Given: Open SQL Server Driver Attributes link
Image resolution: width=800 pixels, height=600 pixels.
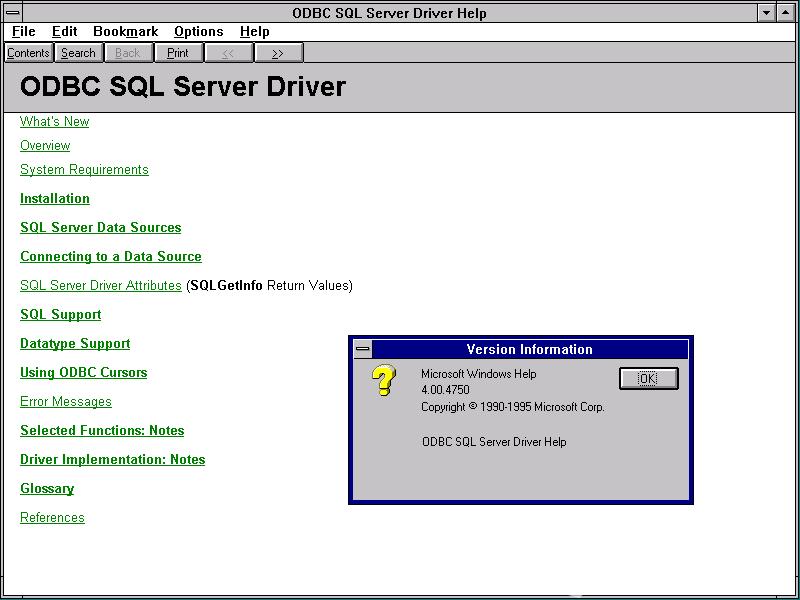Looking at the screenshot, I should tap(101, 285).
